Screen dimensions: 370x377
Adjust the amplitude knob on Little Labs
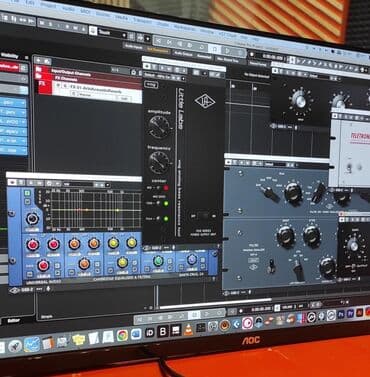point(159,127)
